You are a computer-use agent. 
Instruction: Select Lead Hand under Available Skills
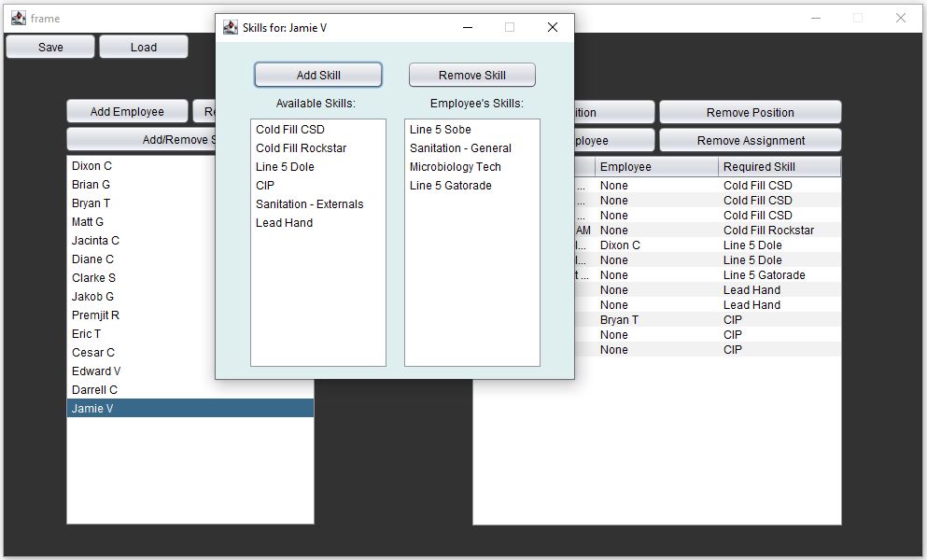point(284,222)
